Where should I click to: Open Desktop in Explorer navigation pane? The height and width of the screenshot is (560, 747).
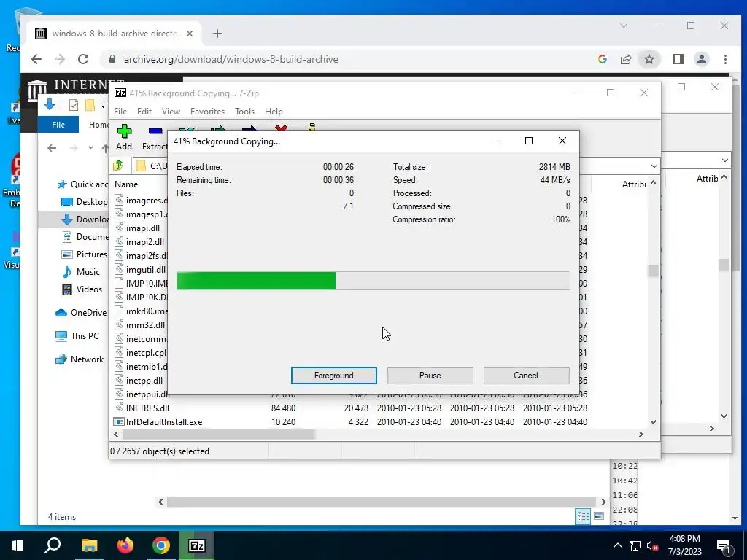pyautogui.click(x=85, y=202)
